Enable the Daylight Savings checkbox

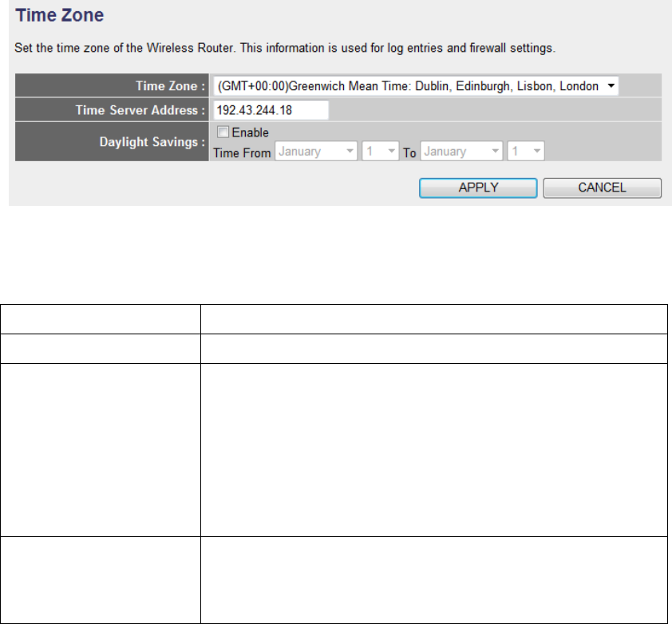coord(223,132)
